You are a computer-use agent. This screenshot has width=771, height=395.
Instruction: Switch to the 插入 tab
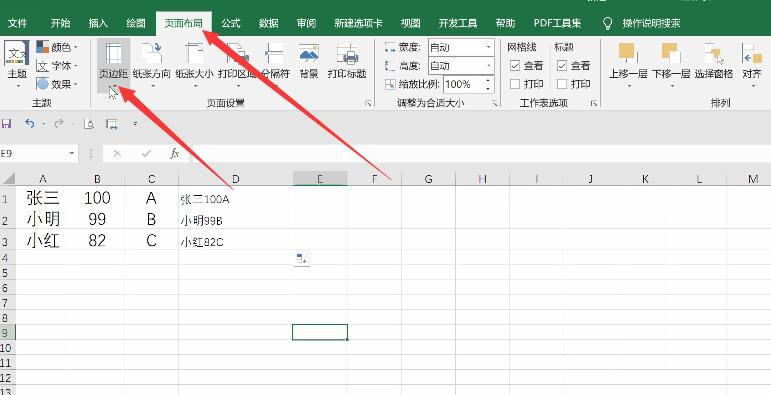tap(98, 23)
